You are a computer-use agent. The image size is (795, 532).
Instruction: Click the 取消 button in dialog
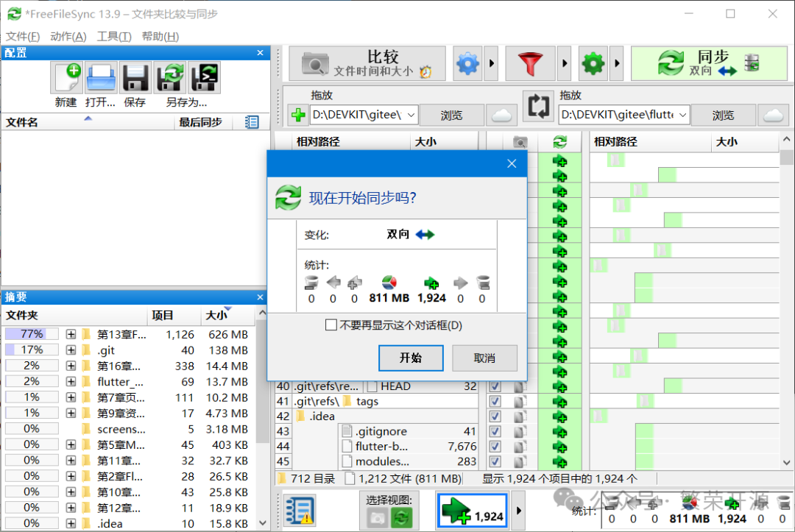pyautogui.click(x=484, y=358)
